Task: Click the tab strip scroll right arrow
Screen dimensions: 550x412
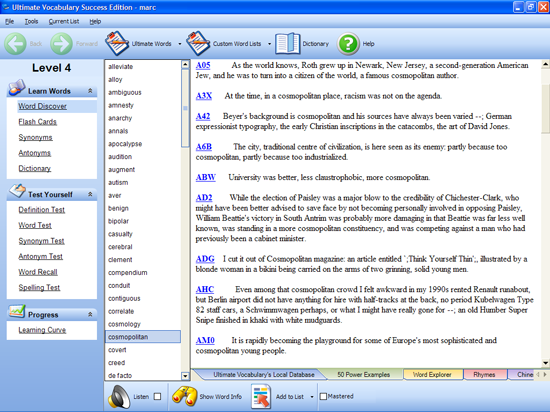Action: click(x=545, y=374)
